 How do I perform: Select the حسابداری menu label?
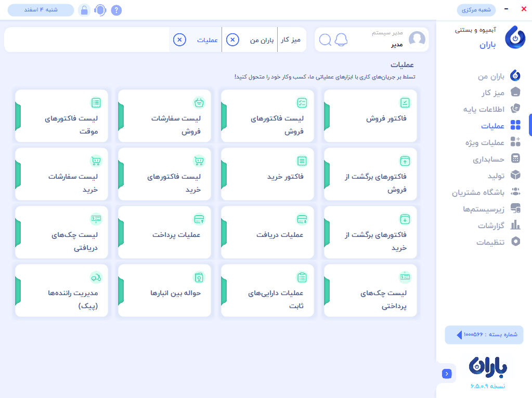coord(488,160)
